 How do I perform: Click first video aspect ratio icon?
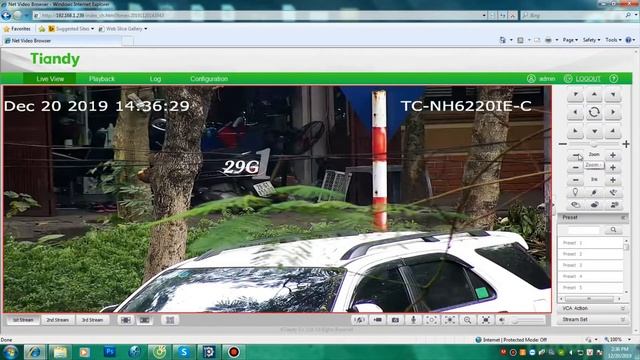pos(126,320)
